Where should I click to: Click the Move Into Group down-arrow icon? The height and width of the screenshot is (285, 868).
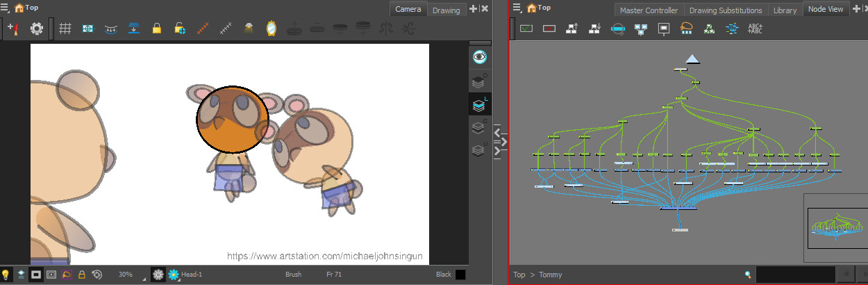pyautogui.click(x=595, y=28)
